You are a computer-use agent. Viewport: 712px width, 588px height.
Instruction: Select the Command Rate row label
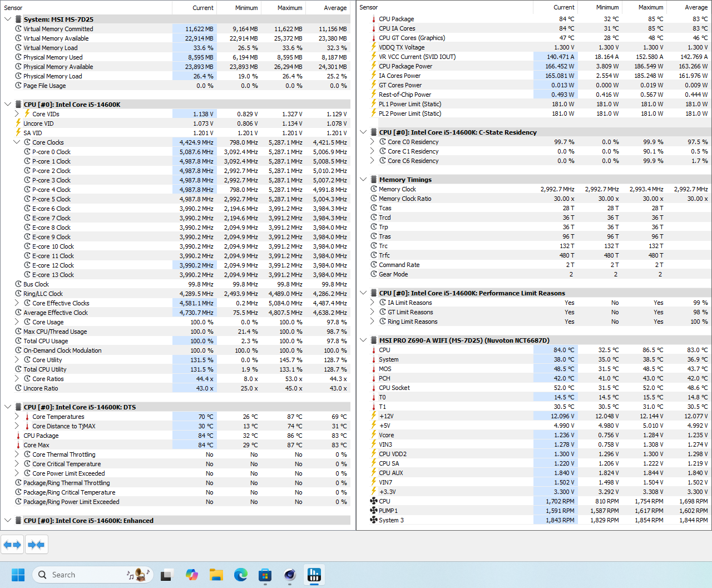tap(399, 265)
